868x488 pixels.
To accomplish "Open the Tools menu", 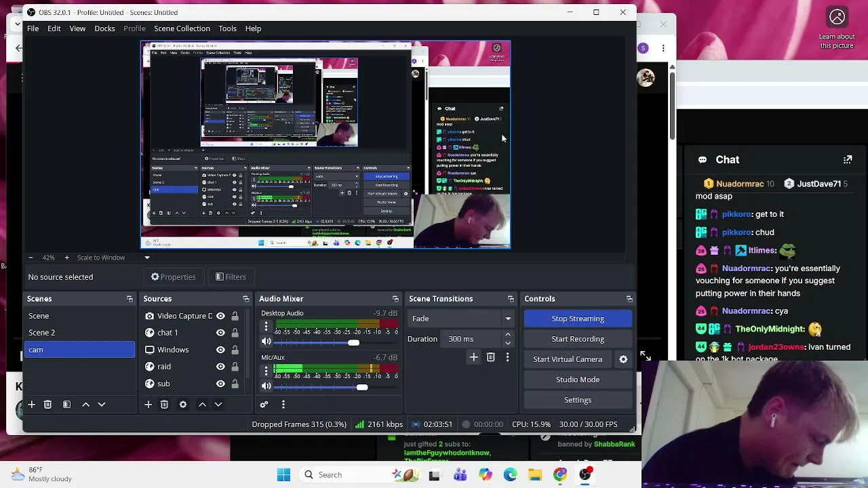I will coord(227,28).
